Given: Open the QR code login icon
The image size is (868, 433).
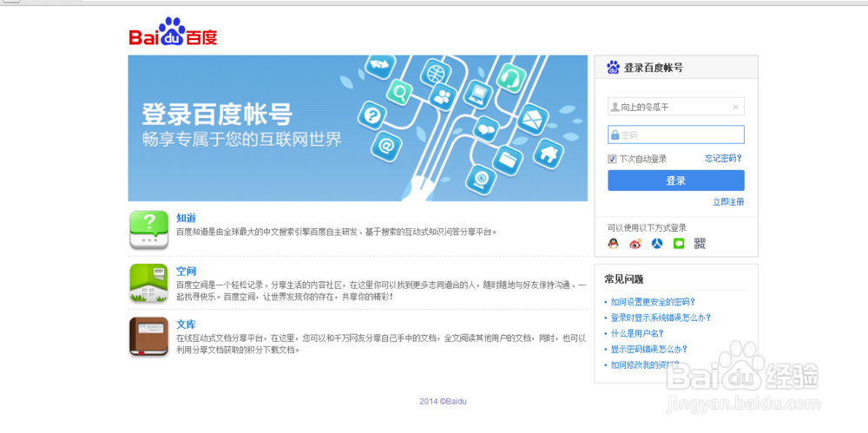Looking at the screenshot, I should (700, 244).
